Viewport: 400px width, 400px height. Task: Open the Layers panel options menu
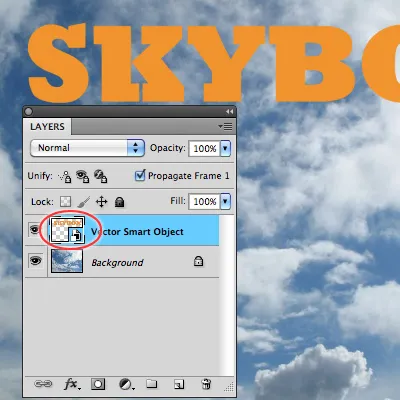[226, 126]
